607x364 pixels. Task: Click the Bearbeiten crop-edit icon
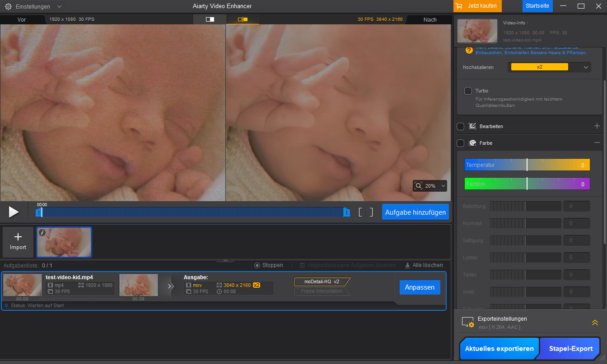(x=472, y=126)
